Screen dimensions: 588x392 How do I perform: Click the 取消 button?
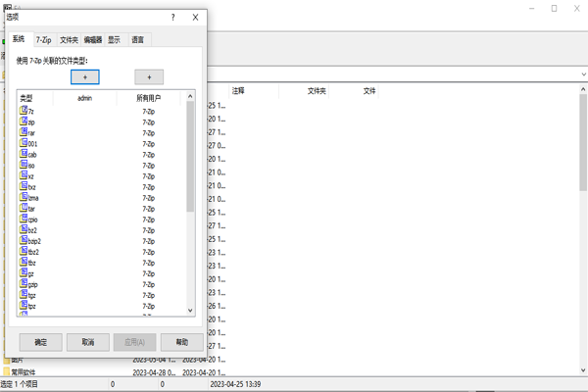(88, 342)
